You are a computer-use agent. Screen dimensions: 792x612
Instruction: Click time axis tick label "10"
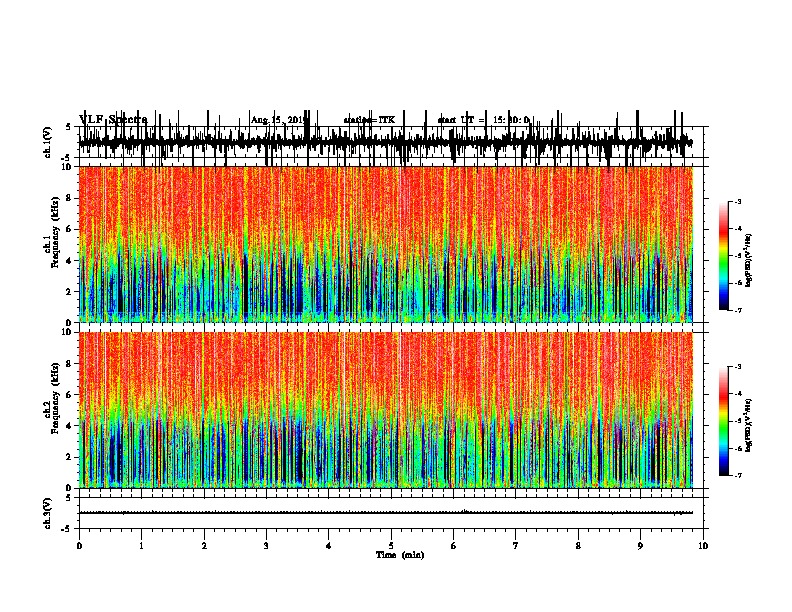tap(703, 546)
